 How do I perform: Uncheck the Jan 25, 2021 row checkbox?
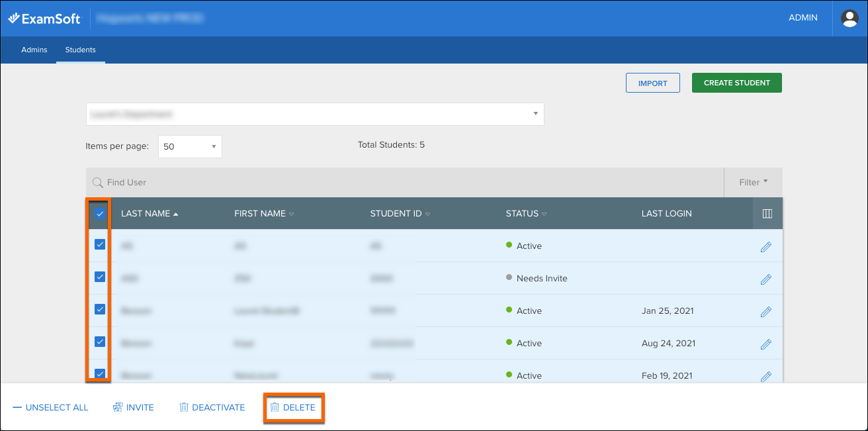[x=100, y=309]
